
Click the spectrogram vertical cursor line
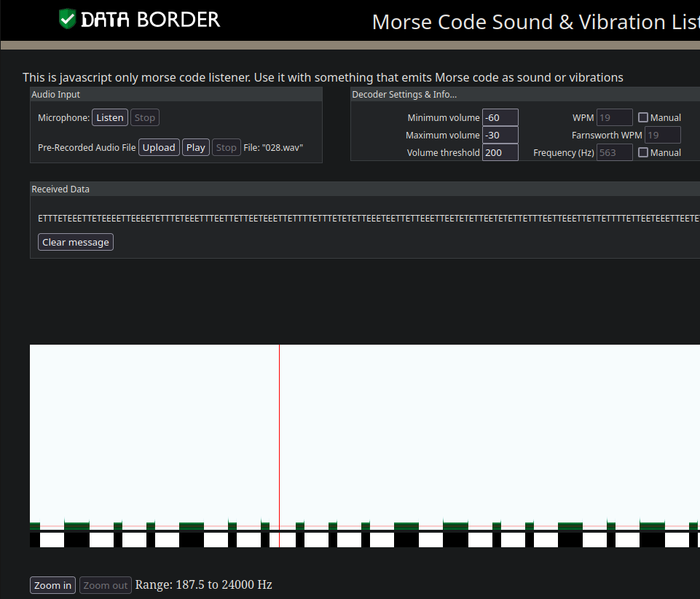279,437
